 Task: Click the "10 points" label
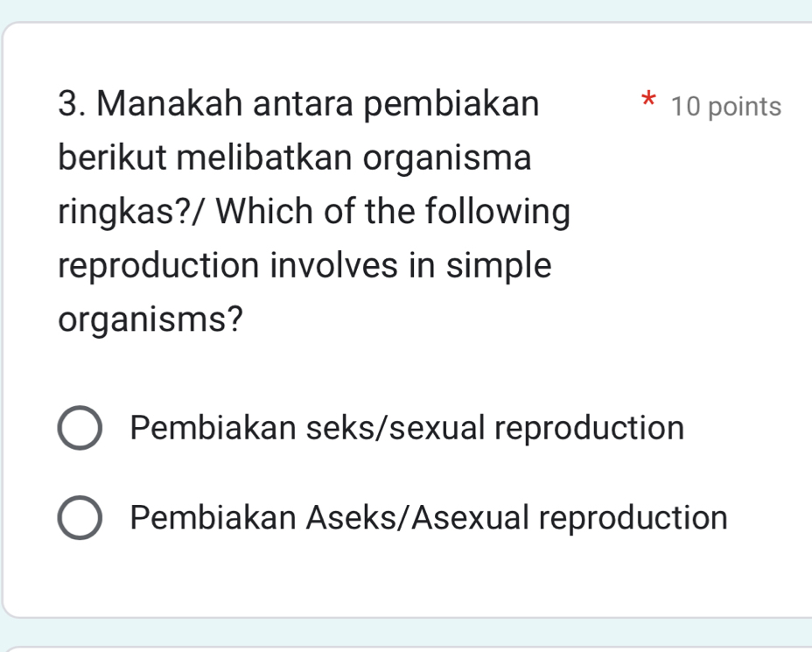726,107
